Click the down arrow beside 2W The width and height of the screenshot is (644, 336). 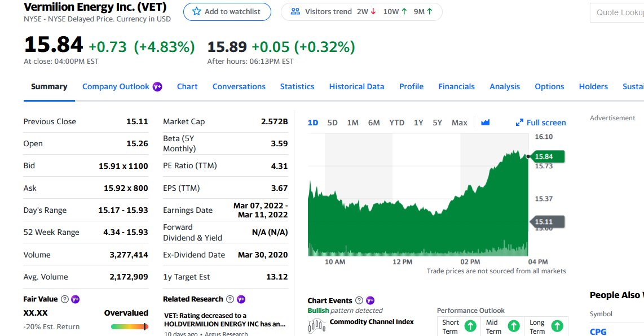373,11
